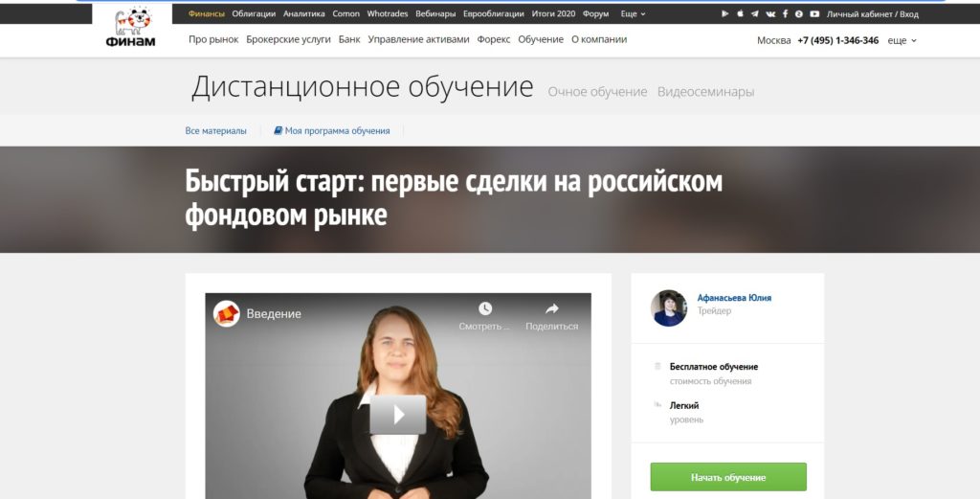Open the Apple App Store icon
This screenshot has height=499, width=980.
tap(740, 14)
